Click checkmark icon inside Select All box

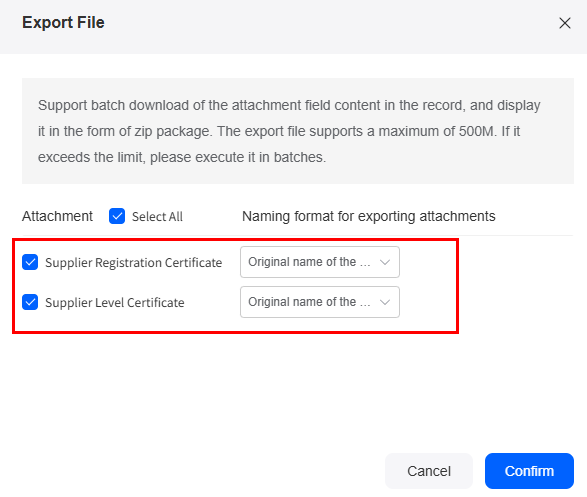pos(117,216)
